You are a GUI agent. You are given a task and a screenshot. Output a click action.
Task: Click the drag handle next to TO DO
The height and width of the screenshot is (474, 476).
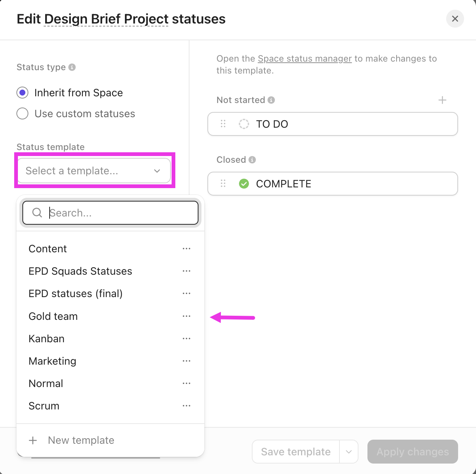click(223, 124)
